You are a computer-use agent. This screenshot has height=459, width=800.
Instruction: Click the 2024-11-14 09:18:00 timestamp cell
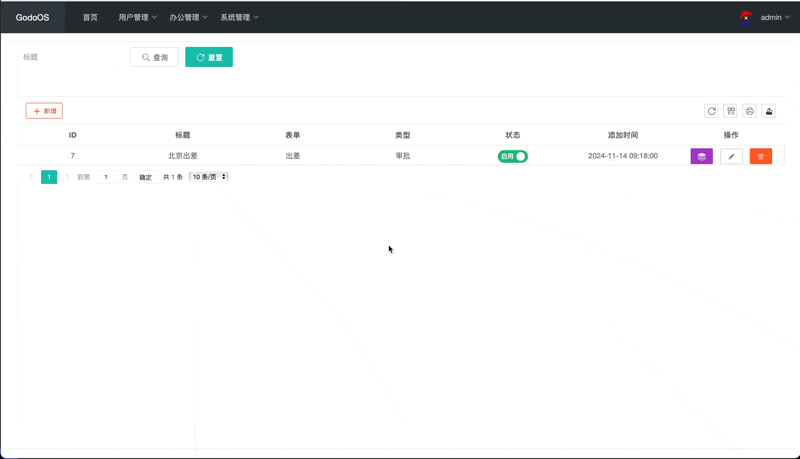coord(623,156)
